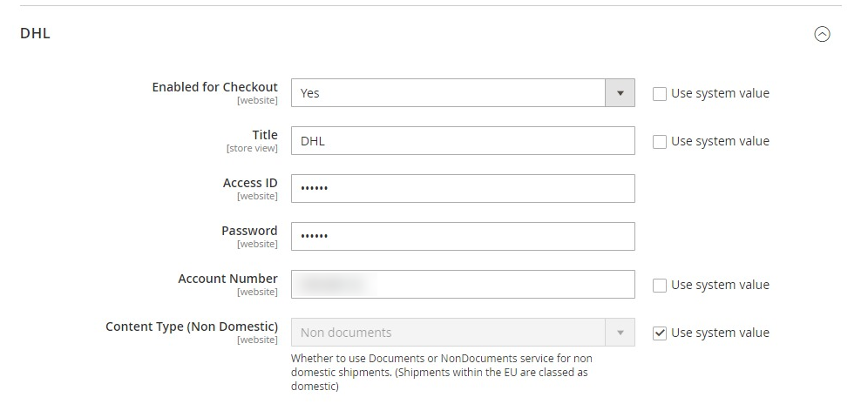
Task: Click into the Title input field
Action: pyautogui.click(x=463, y=140)
